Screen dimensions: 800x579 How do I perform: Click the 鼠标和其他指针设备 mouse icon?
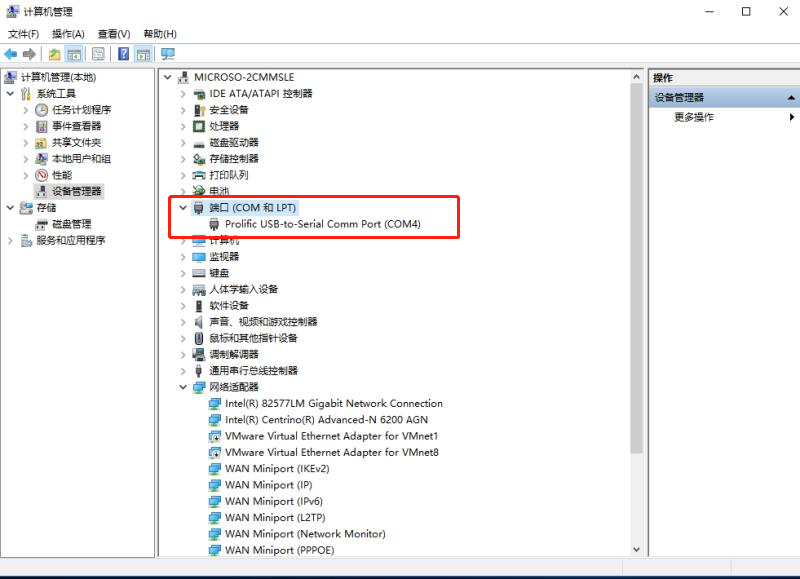199,338
